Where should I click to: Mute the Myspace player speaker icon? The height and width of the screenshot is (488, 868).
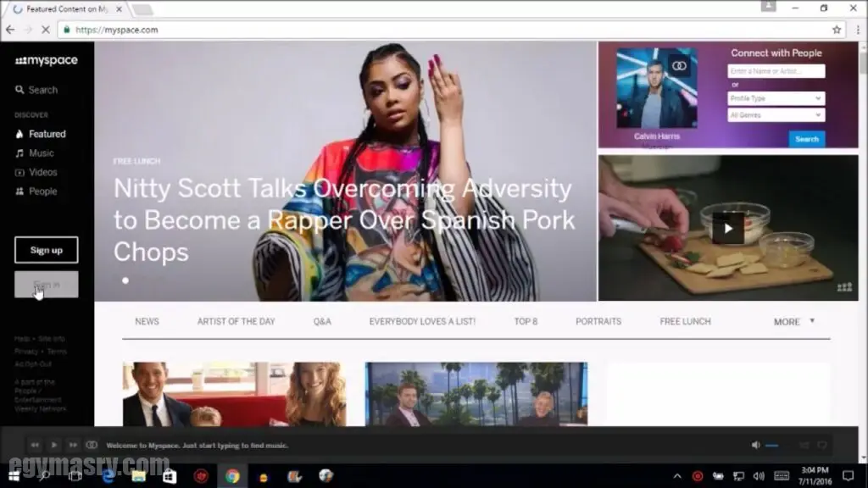755,445
